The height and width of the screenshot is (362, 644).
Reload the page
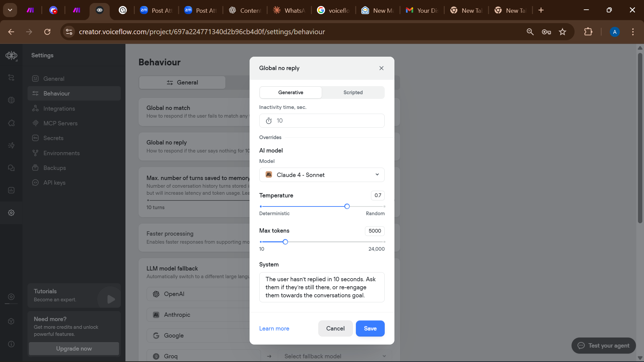pos(47,32)
